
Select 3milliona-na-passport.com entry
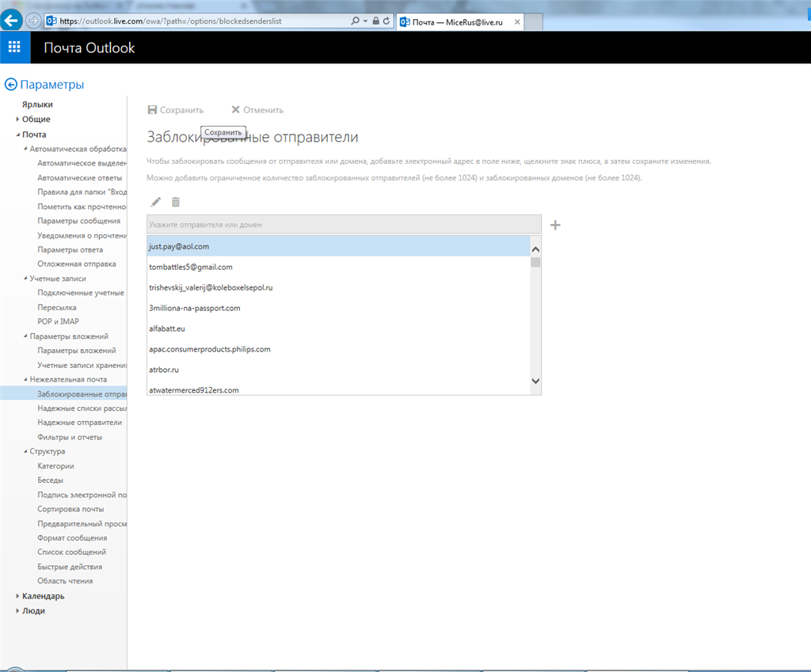338,308
